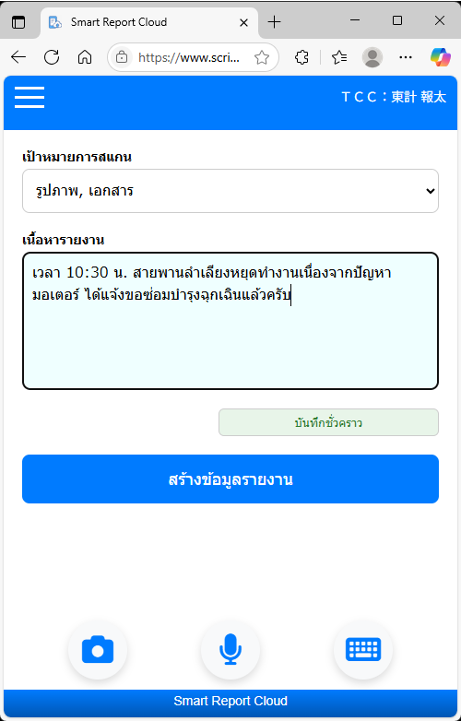This screenshot has height=721, width=461.
Task: Click inside the report content text area
Action: coord(230,321)
